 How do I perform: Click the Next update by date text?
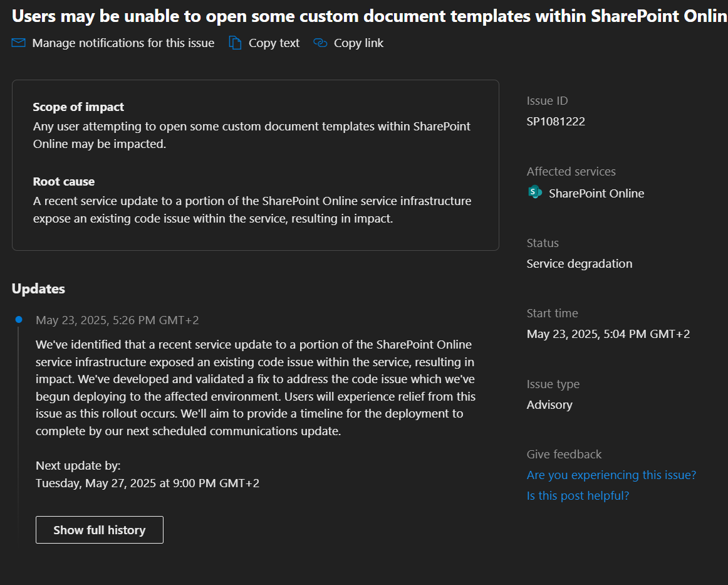click(x=147, y=483)
